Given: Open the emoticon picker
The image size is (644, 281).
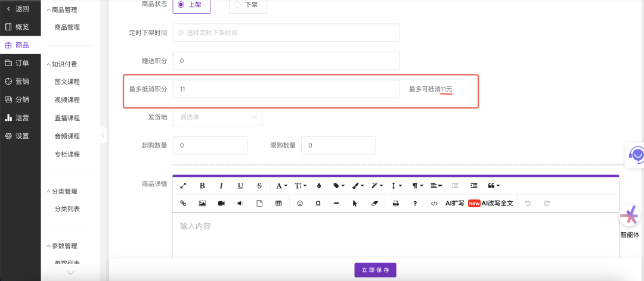Looking at the screenshot, I should [x=300, y=203].
